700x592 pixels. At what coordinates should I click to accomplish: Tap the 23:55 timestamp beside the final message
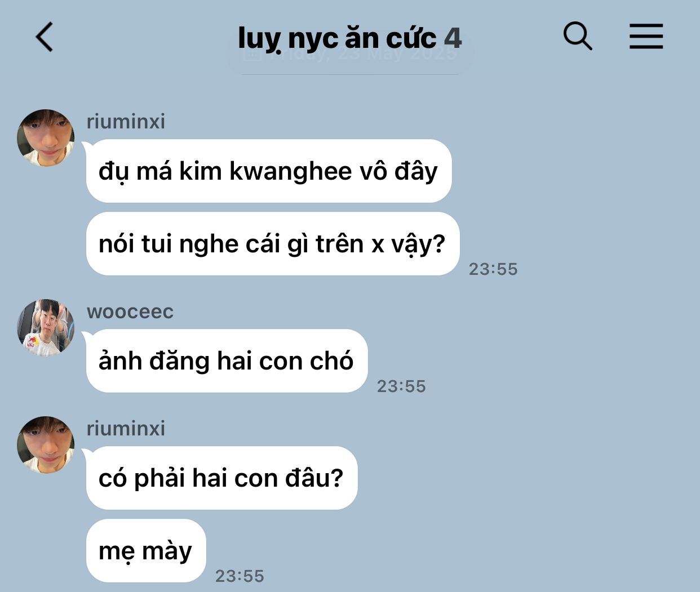240,576
